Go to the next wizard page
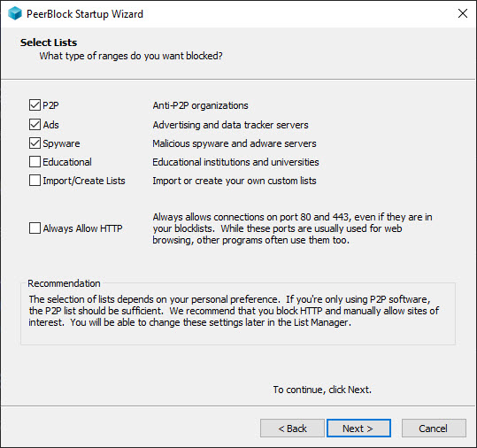 click(358, 429)
